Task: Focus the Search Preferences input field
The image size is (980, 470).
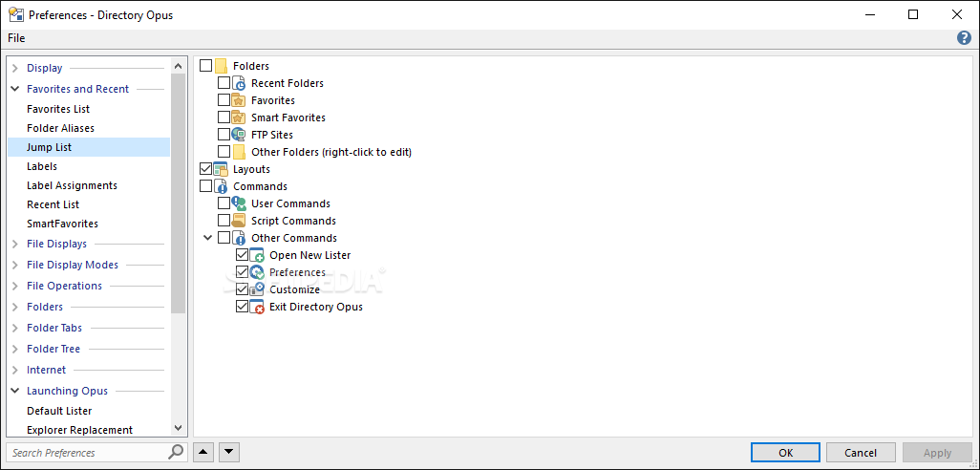Action: (86, 453)
